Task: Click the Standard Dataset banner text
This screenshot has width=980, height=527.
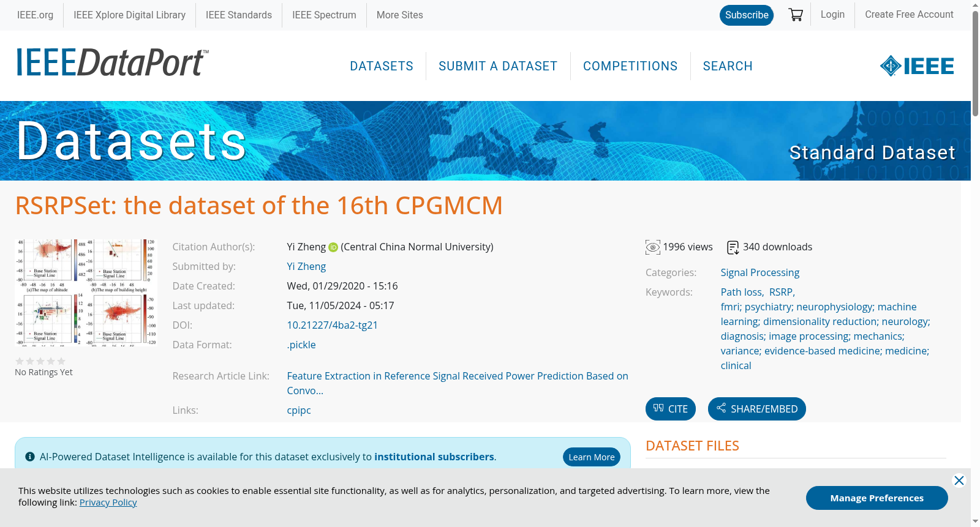Action: (x=872, y=152)
